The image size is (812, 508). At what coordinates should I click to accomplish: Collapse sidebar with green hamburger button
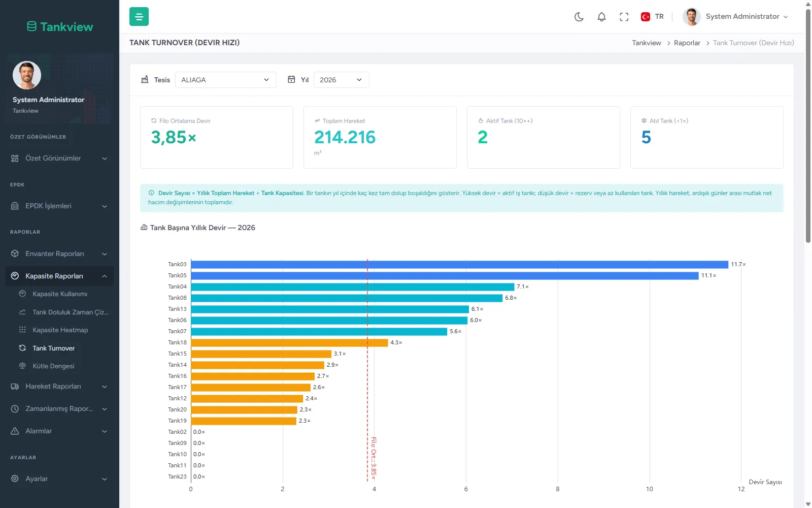(139, 16)
